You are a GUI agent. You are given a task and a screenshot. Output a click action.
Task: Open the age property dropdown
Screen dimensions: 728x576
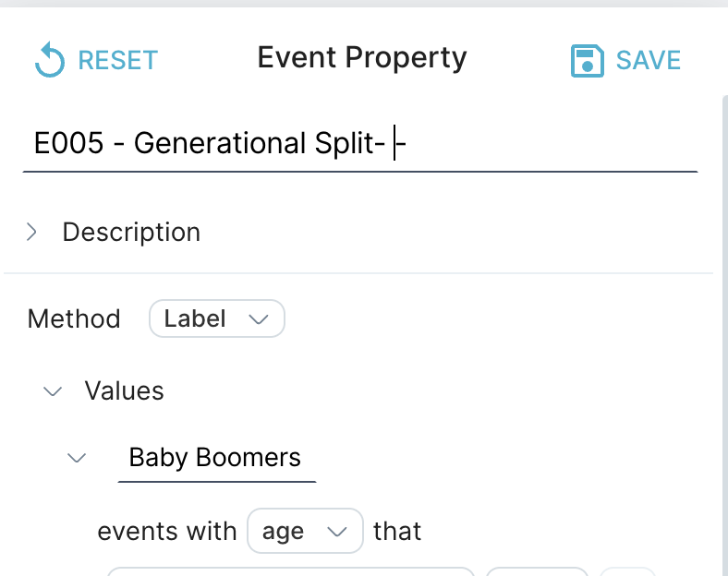(305, 531)
